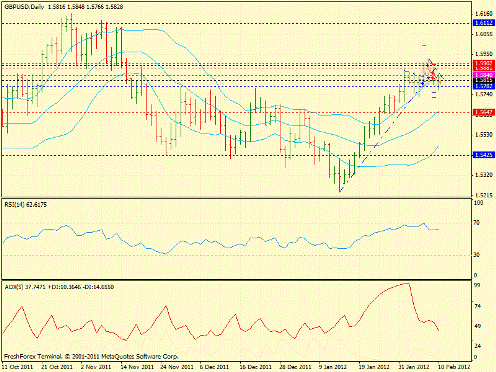Click the magenta 1.5840 price level tag
This screenshot has height=372, width=496.
(x=483, y=75)
